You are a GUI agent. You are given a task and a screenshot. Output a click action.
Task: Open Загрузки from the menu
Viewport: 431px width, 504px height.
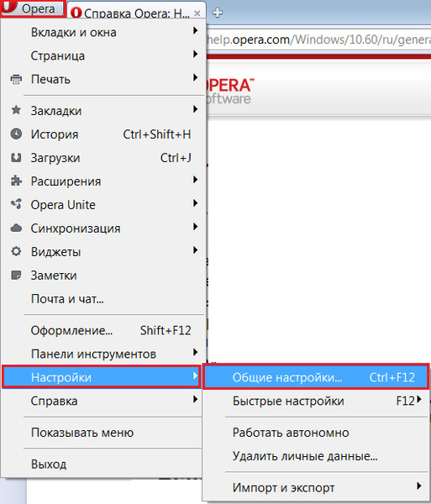click(x=102, y=158)
